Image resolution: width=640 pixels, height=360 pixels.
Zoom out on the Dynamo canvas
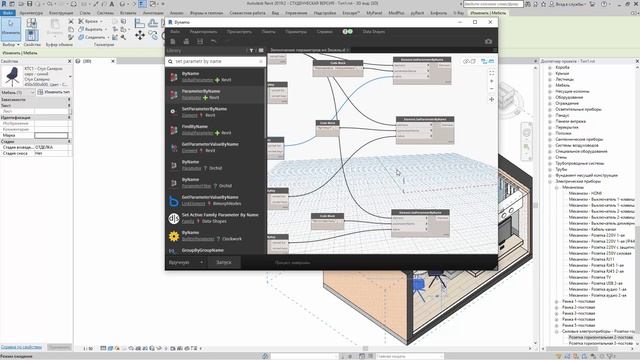491,89
